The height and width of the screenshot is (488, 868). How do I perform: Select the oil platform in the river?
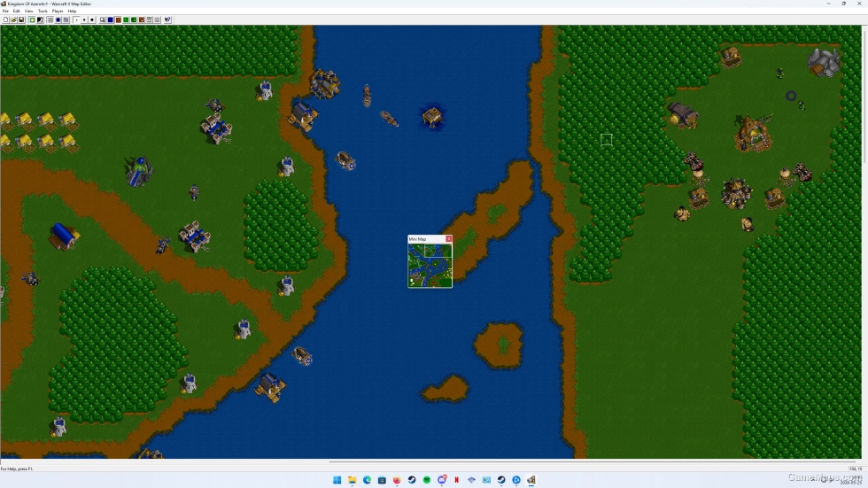coord(432,117)
